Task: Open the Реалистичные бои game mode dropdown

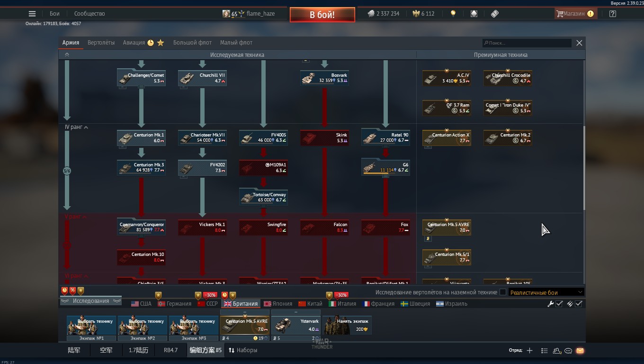Action: 546,292
